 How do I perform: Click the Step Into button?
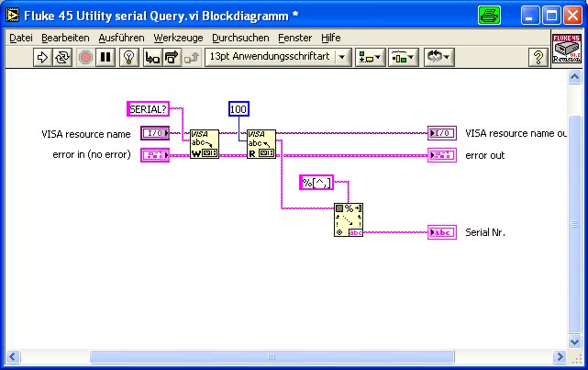pyautogui.click(x=152, y=58)
